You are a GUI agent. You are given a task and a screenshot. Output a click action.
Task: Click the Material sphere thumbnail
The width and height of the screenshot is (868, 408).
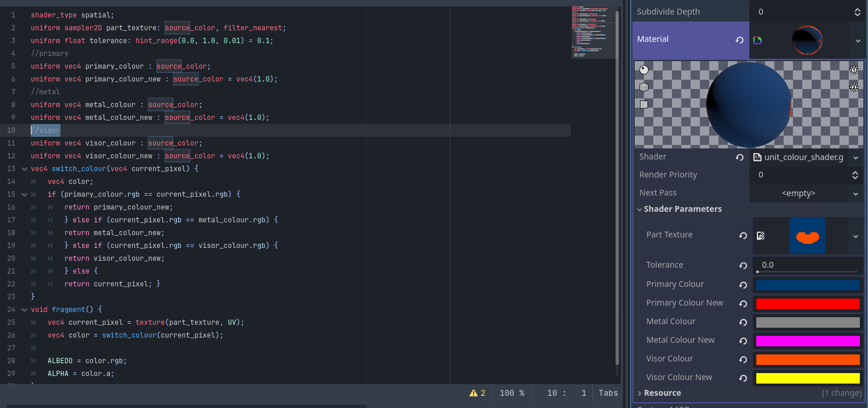pyautogui.click(x=807, y=41)
